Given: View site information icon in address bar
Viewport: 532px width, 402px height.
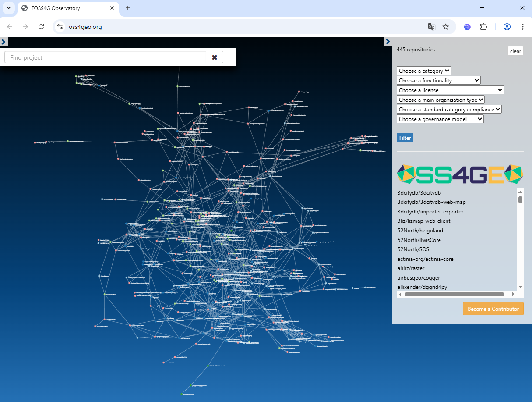Looking at the screenshot, I should pyautogui.click(x=60, y=27).
